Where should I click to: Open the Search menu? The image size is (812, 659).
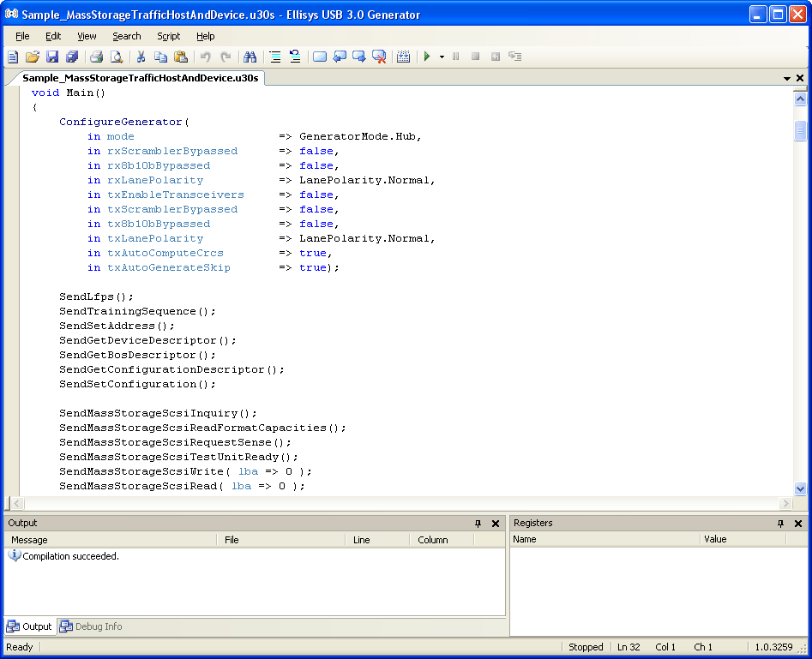tap(126, 36)
